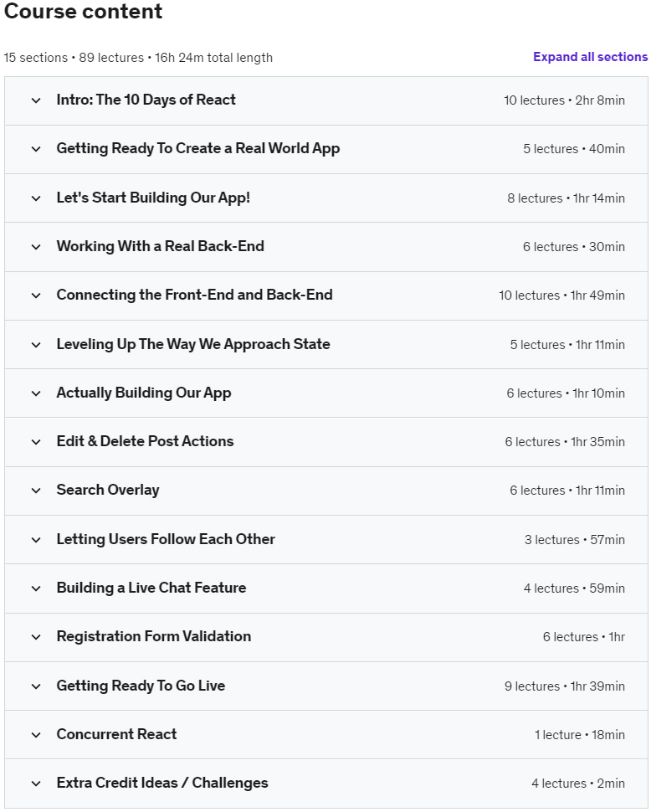
Task: Click the Course content heading
Action: (x=84, y=13)
